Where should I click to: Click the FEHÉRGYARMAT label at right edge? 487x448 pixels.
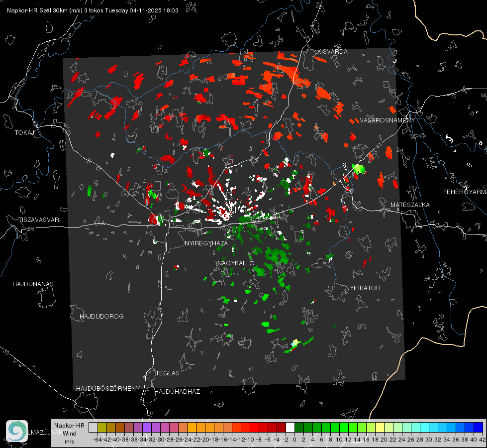pyautogui.click(x=465, y=192)
